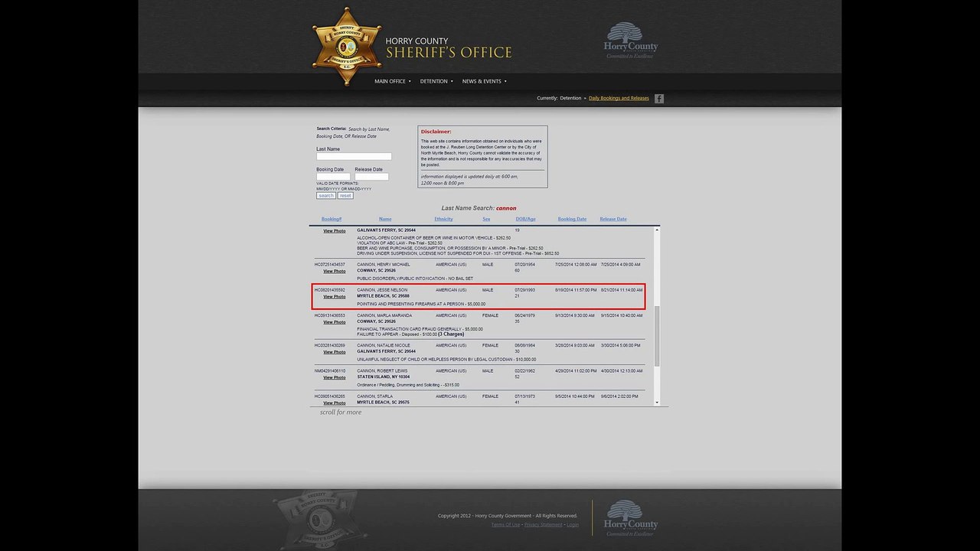
Task: Select booking number HC03281430269
Action: pos(330,345)
